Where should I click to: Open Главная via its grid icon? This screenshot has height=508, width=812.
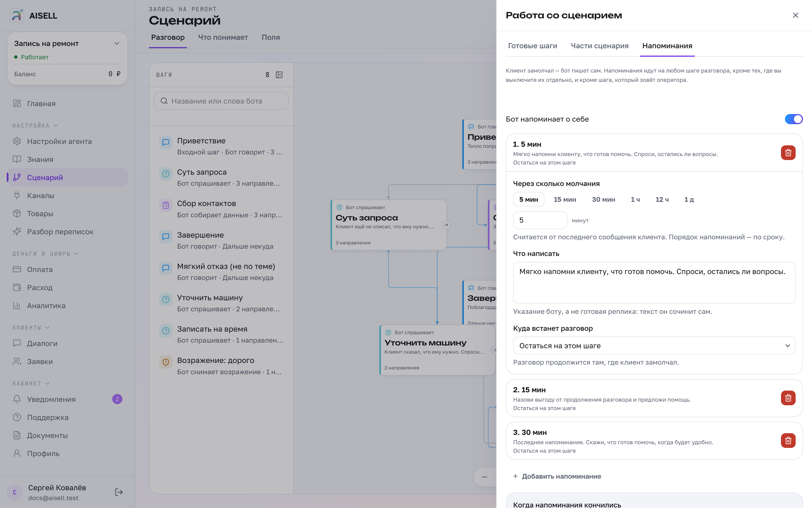tap(17, 104)
